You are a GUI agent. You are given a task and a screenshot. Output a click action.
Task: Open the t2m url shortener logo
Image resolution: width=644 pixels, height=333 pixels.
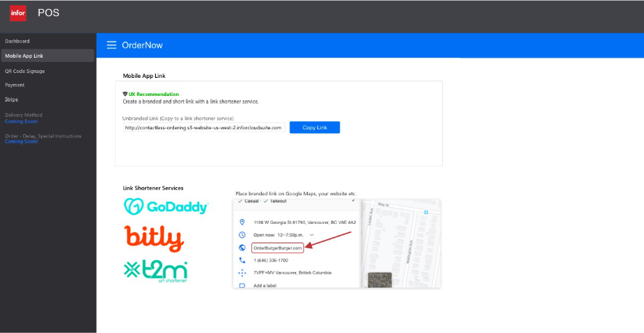[155, 270]
